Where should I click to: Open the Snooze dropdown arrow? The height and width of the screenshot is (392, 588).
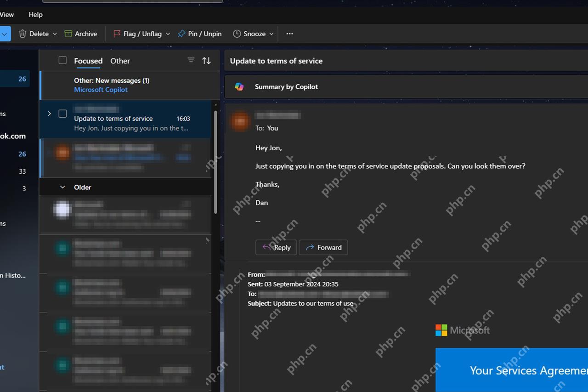pyautogui.click(x=271, y=34)
